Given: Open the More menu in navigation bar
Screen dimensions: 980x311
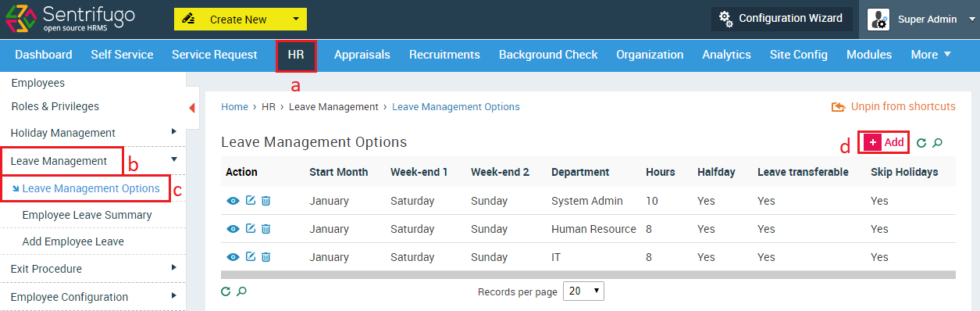Looking at the screenshot, I should 931,55.
